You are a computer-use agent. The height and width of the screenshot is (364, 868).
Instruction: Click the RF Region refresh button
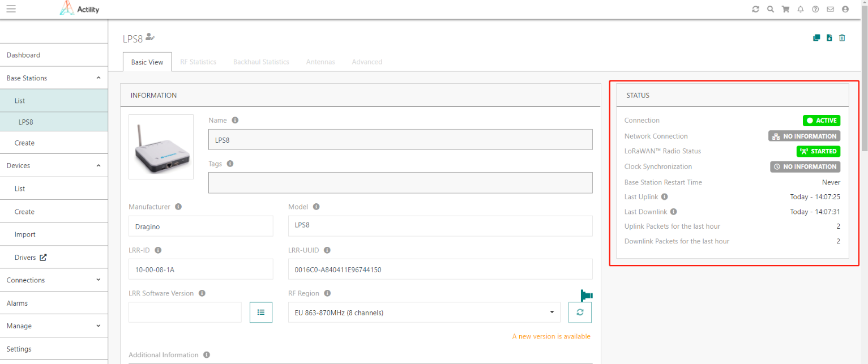tap(580, 312)
